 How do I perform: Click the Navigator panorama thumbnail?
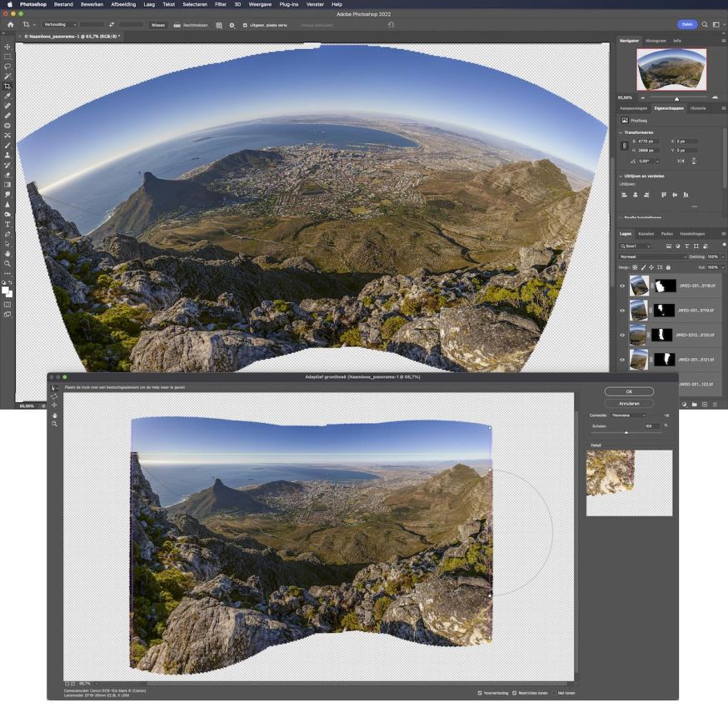pos(671,69)
